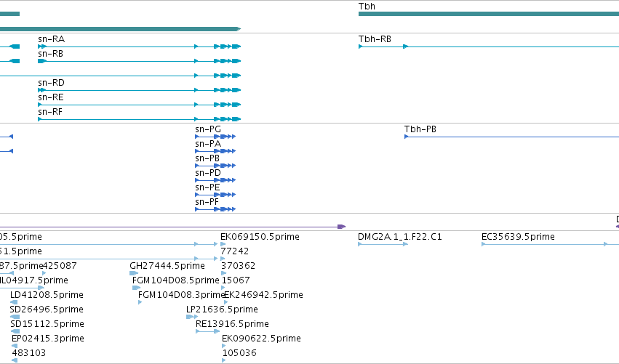
Task: Select the sn-RA transcript label
Action: 52,39
